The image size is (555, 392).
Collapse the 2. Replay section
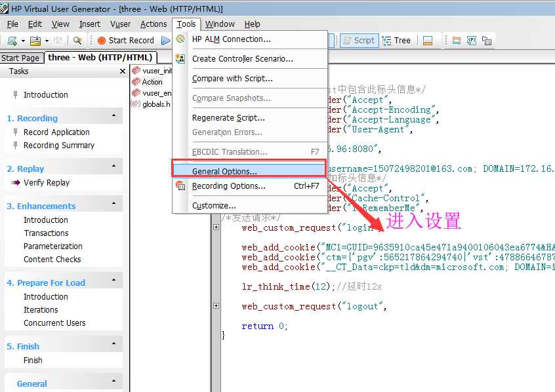113,166
